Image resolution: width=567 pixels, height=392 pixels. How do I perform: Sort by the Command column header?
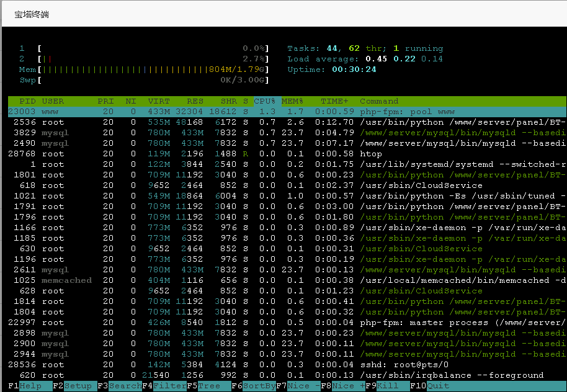379,101
